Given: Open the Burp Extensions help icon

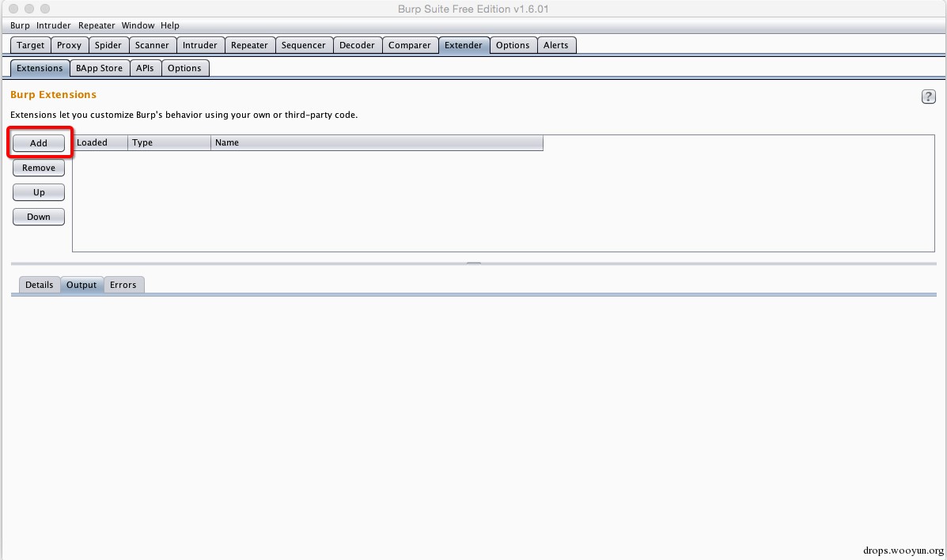Looking at the screenshot, I should (928, 96).
